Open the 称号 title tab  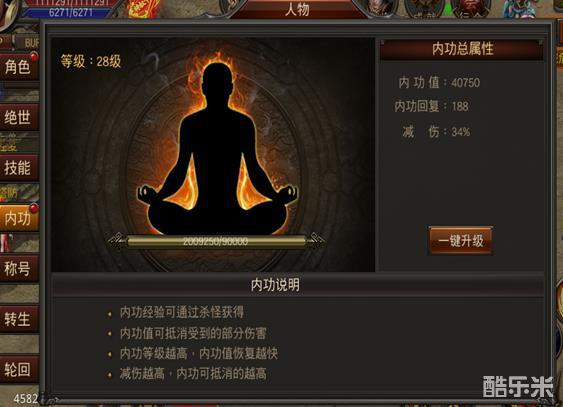point(19,268)
